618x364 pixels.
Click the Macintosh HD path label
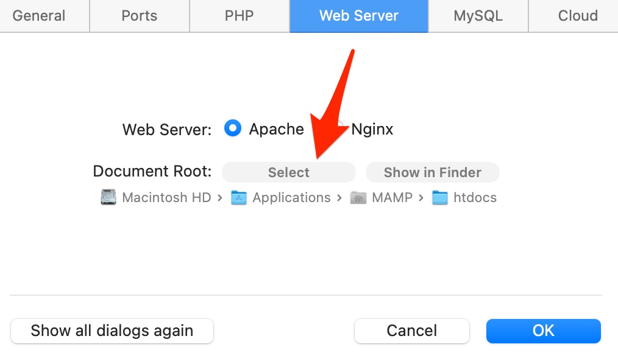click(x=166, y=198)
